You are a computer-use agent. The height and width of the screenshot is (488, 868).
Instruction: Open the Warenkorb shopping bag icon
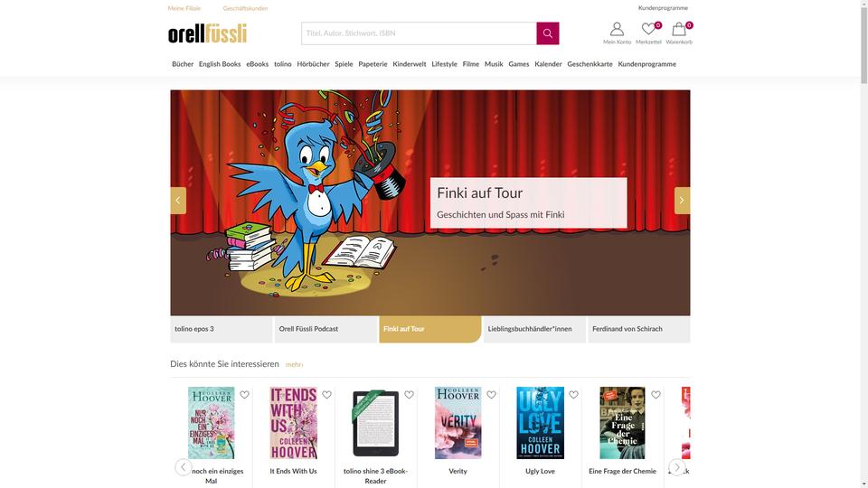tap(679, 33)
